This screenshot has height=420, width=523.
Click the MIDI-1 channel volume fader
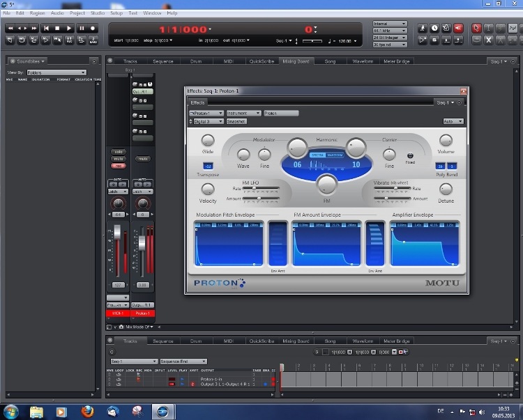coord(117,233)
